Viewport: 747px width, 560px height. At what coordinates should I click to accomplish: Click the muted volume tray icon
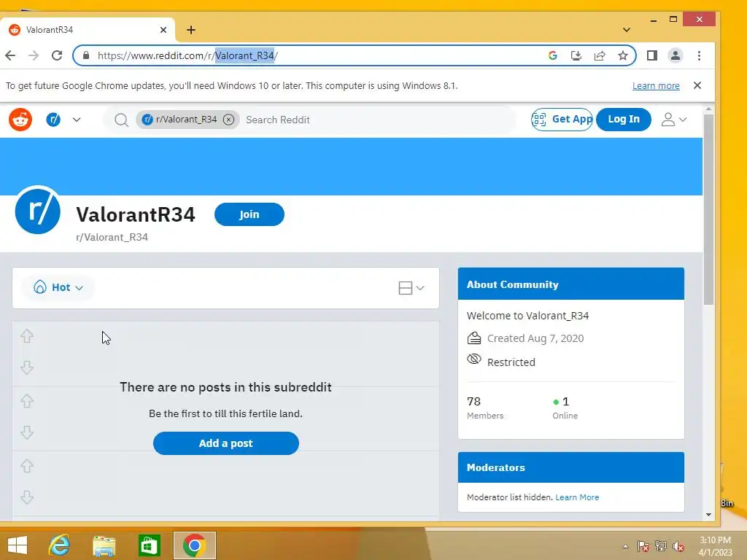678,546
